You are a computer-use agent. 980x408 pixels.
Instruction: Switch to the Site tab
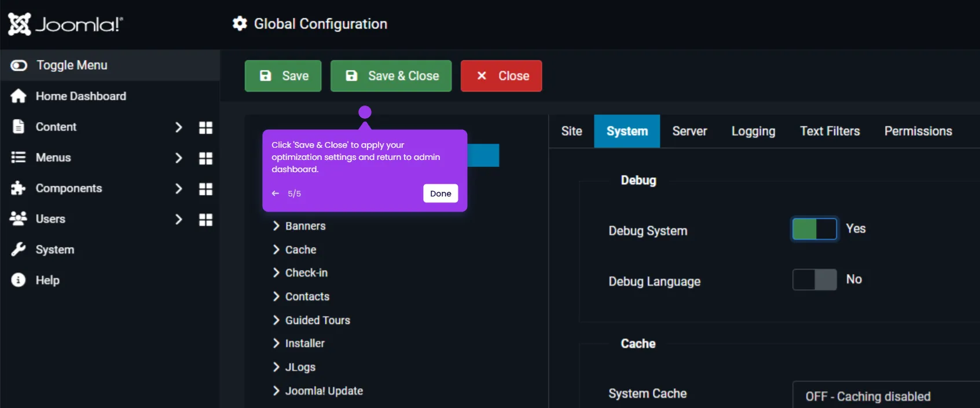tap(571, 131)
